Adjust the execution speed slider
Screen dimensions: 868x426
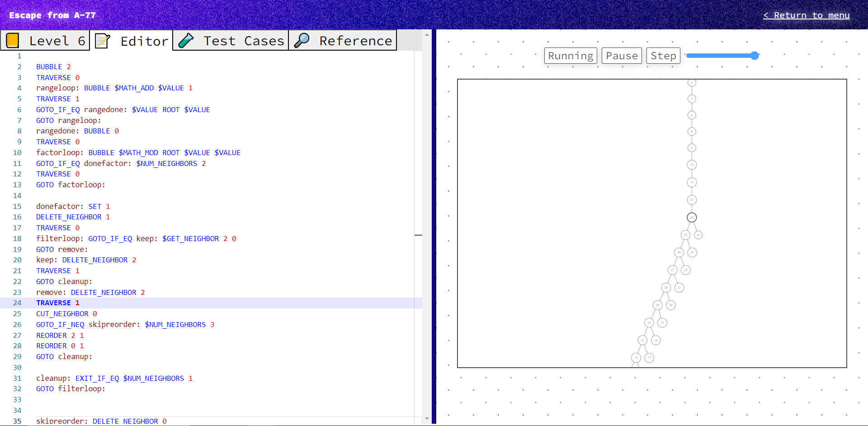pos(722,56)
